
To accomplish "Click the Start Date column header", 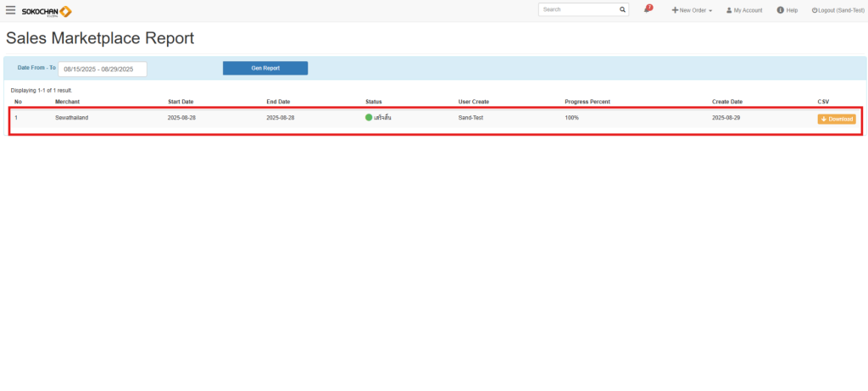I will pos(181,102).
